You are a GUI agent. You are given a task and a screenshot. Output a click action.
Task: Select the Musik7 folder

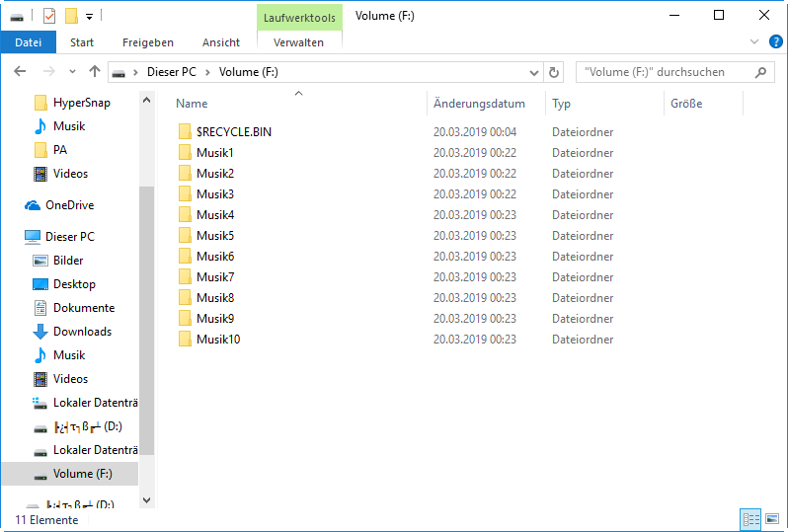(206, 276)
